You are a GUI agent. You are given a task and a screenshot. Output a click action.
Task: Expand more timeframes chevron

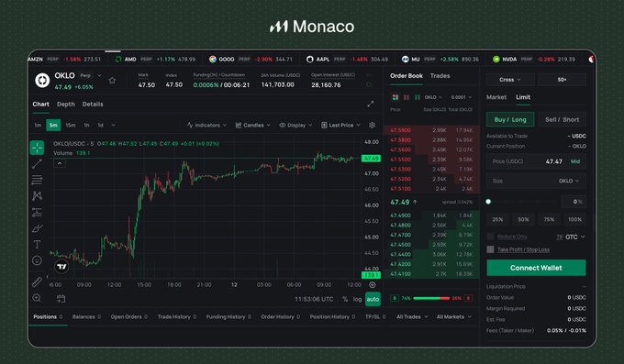tap(114, 126)
